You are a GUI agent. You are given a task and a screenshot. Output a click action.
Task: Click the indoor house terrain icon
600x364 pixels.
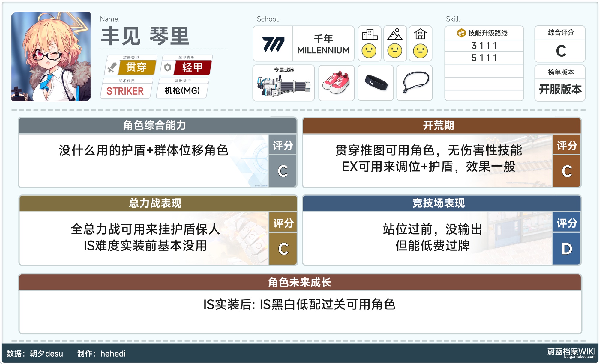point(420,35)
